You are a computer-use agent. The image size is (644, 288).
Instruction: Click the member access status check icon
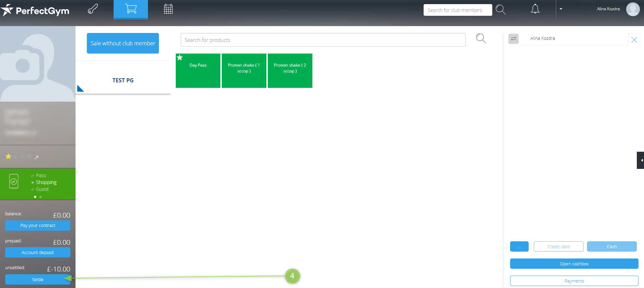click(x=14, y=181)
